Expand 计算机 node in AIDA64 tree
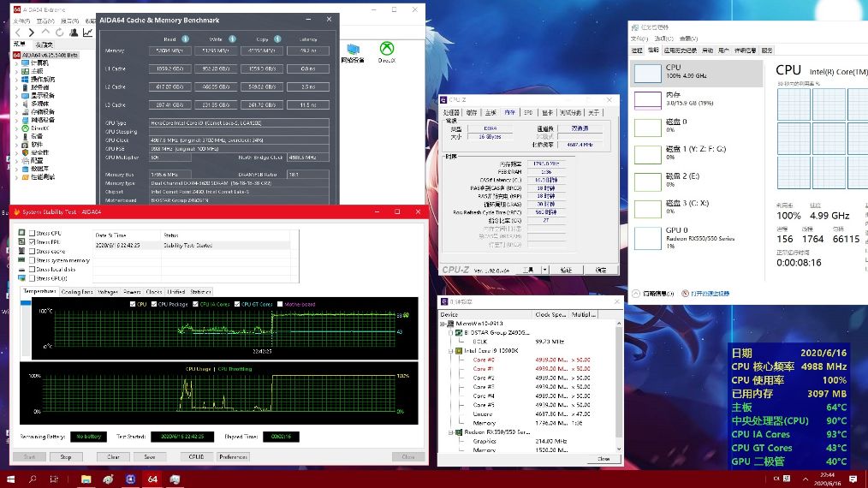Screen dimensions: 868x488 (16, 63)
